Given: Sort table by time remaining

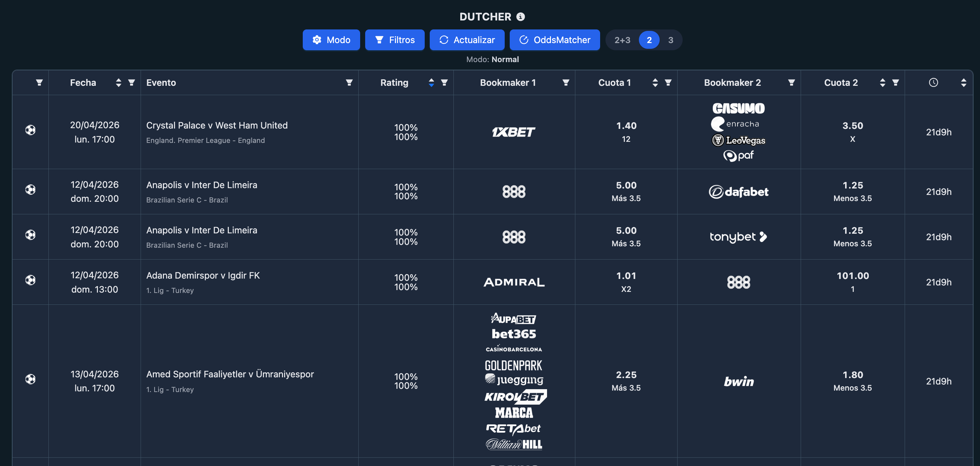Looking at the screenshot, I should click(x=963, y=83).
